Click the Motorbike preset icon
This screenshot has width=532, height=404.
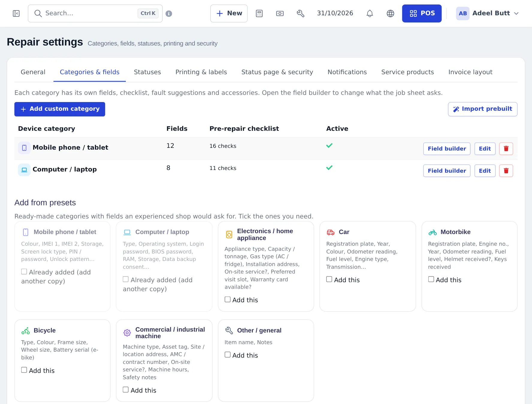(433, 232)
